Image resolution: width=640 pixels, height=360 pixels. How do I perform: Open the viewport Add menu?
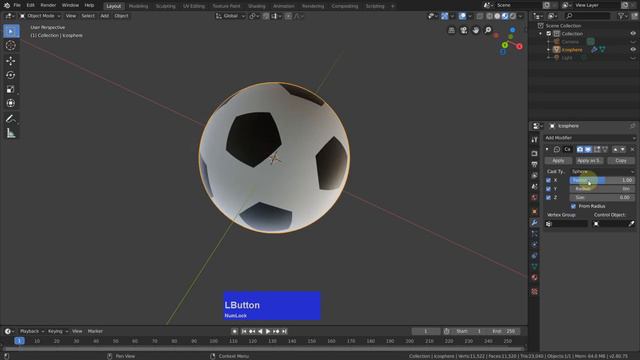104,16
